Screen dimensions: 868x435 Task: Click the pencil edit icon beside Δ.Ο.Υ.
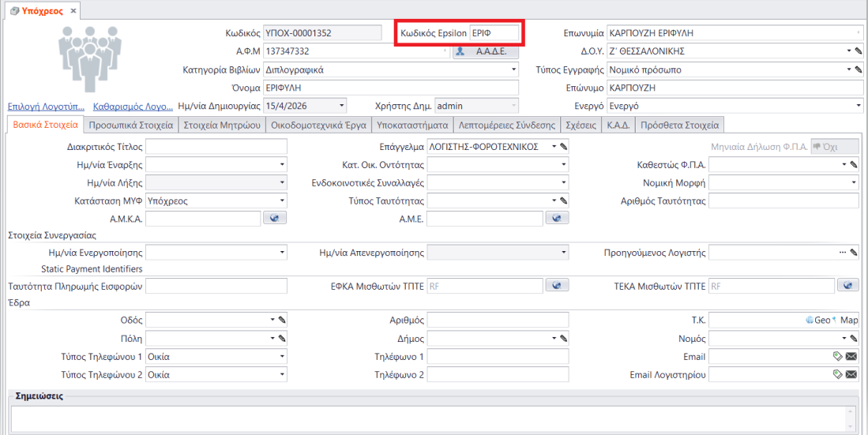click(859, 51)
